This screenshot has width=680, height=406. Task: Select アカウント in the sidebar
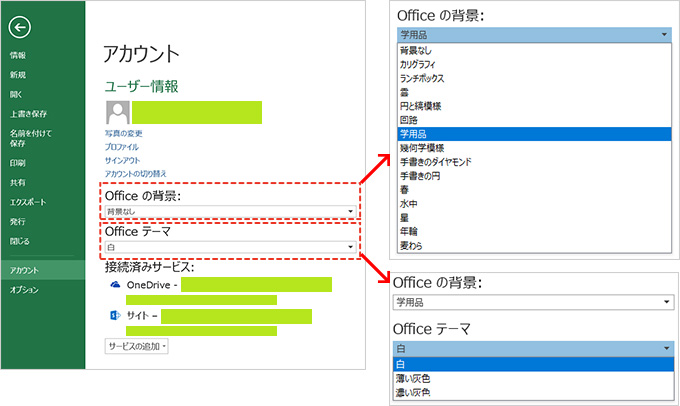click(x=43, y=270)
